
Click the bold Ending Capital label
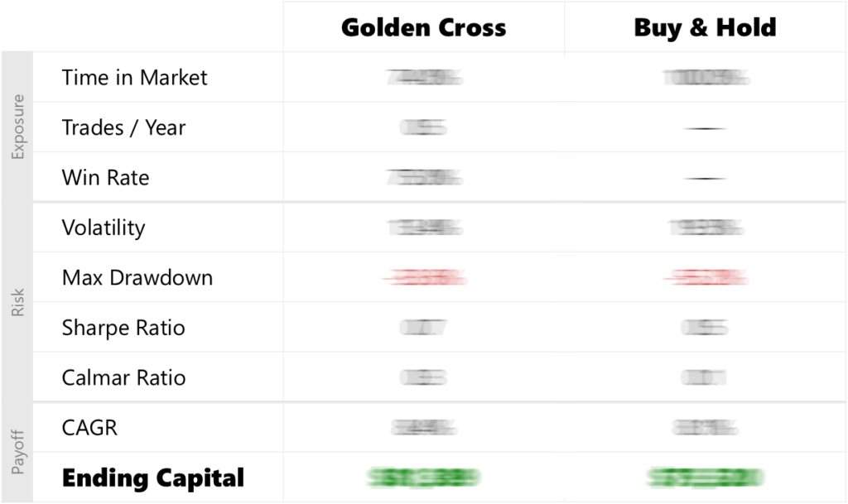[x=153, y=478]
